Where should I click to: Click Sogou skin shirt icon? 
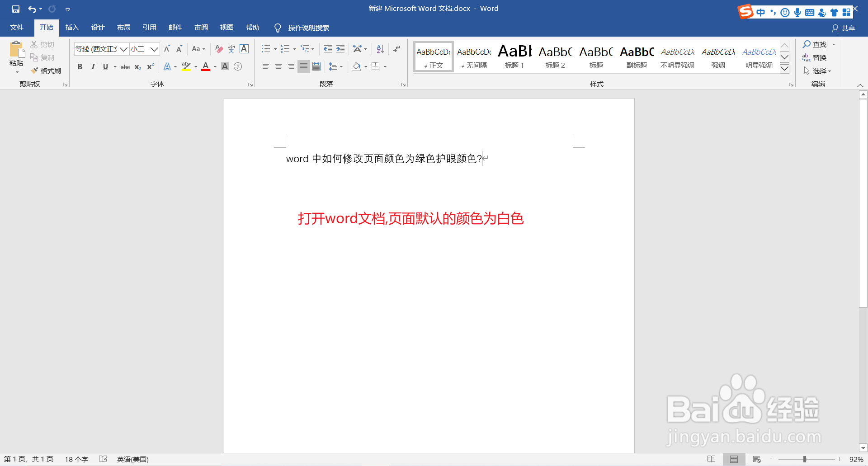[x=834, y=12]
